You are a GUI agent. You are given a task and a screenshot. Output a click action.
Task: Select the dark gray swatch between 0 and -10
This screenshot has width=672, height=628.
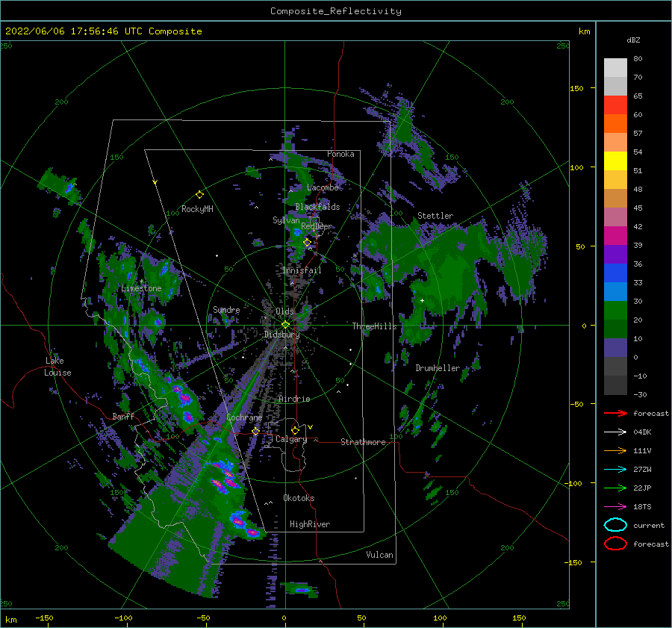click(615, 366)
